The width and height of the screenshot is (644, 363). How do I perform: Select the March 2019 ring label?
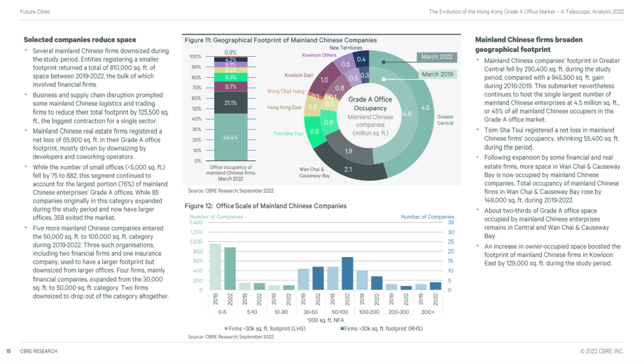[x=437, y=74]
